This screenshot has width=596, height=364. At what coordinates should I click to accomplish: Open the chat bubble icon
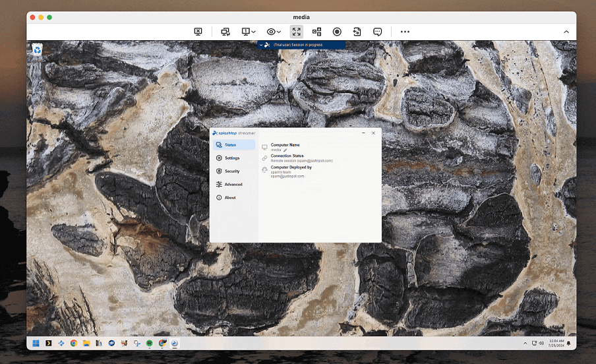(378, 32)
